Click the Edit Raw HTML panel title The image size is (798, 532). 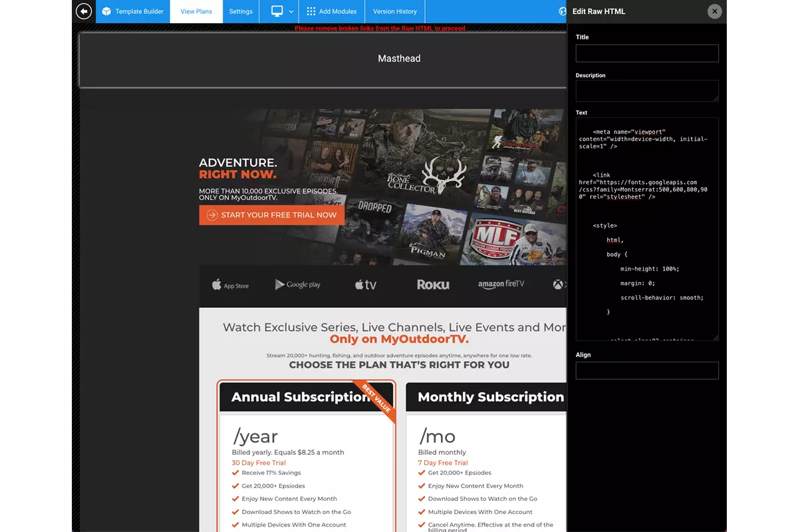(x=598, y=11)
